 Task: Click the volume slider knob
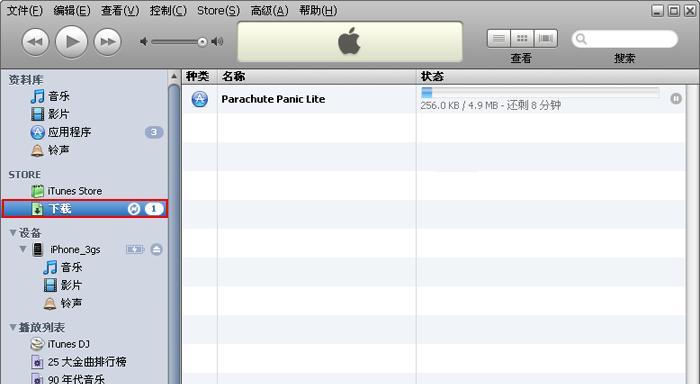pos(202,42)
